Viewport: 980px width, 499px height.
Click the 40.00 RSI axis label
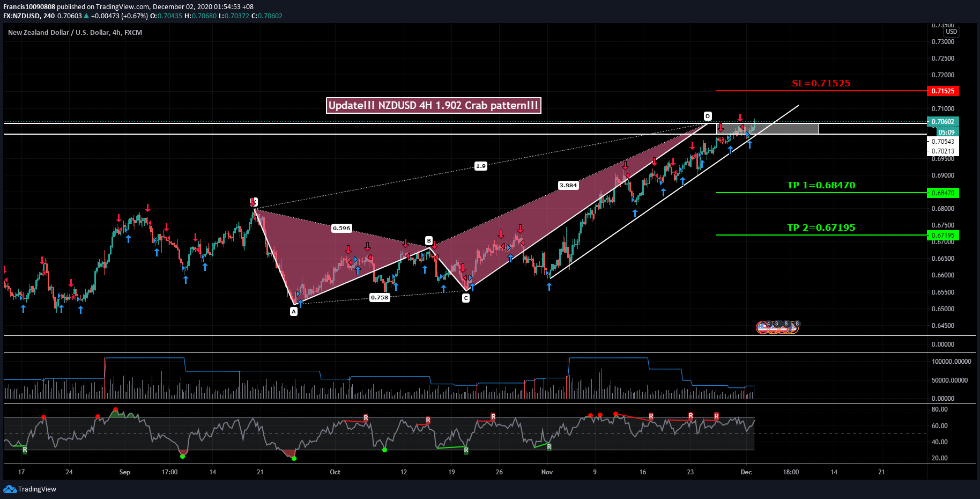tap(940, 442)
